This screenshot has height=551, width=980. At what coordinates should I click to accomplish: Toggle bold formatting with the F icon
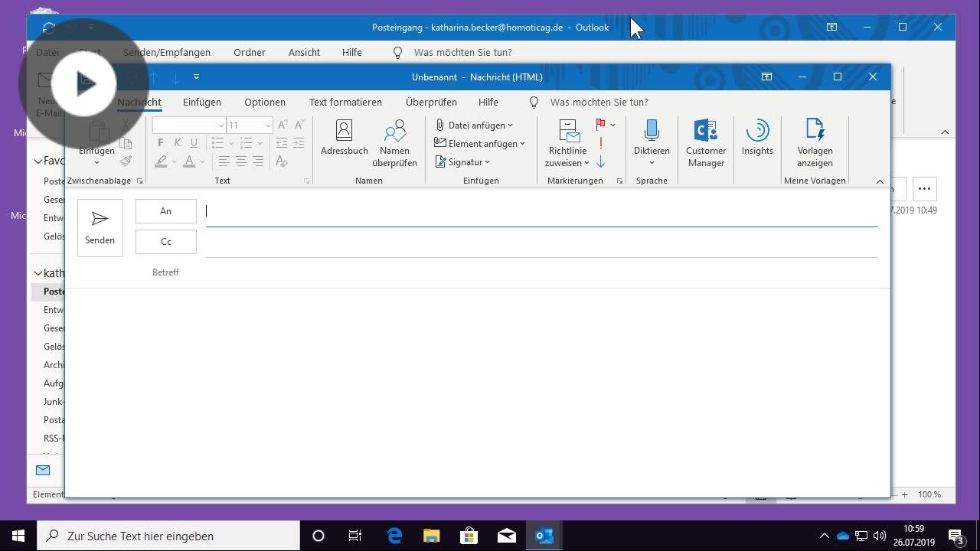point(160,142)
